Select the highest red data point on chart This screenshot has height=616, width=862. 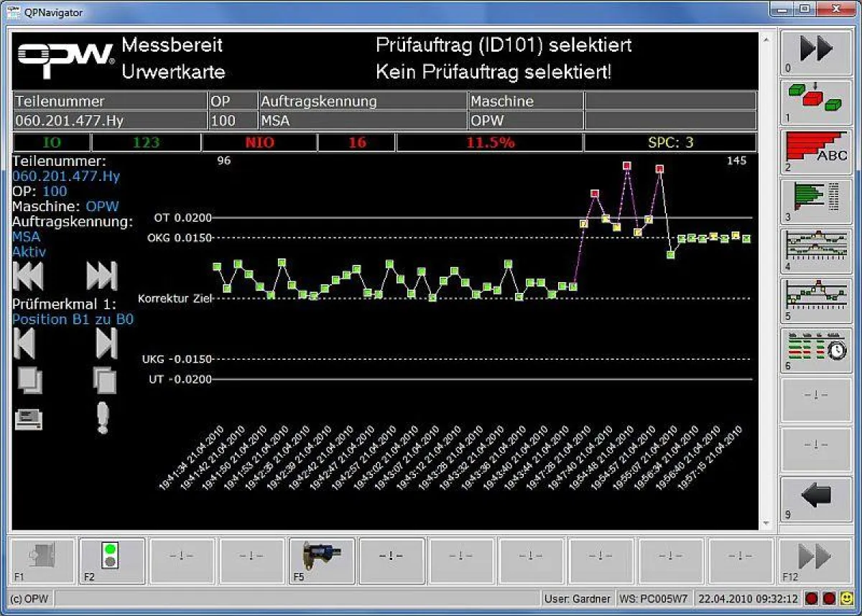(627, 166)
